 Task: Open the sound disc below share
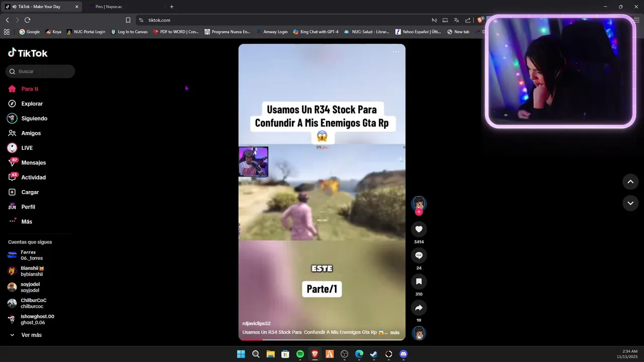pos(419,333)
